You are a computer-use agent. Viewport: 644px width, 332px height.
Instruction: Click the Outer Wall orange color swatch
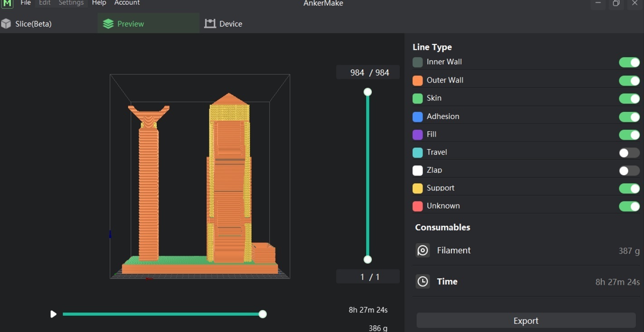point(418,81)
